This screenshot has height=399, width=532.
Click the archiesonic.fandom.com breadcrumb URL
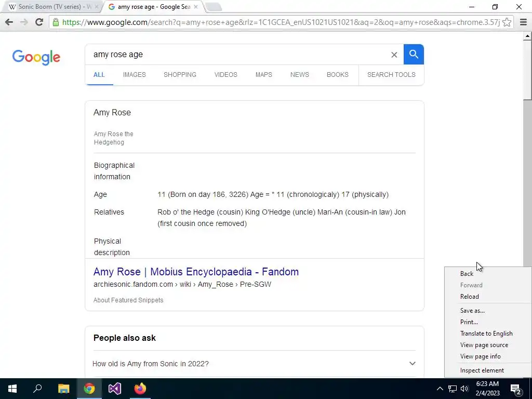click(x=182, y=284)
